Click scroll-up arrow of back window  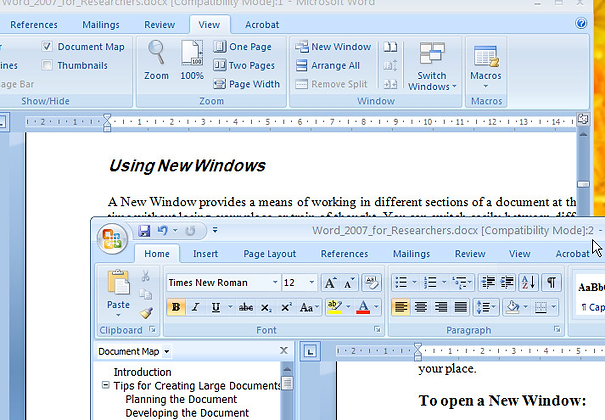point(583,134)
